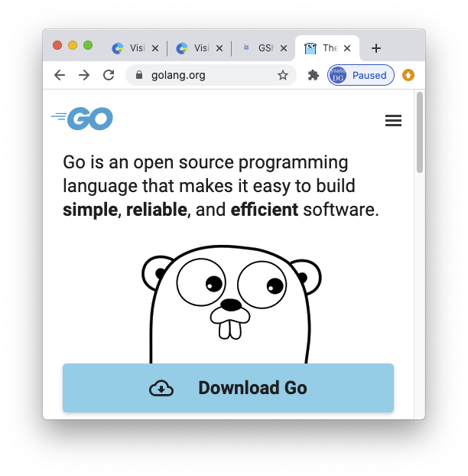Click the orange Chrome update icon
Image resolution: width=468 pixels, height=476 pixels.
408,75
